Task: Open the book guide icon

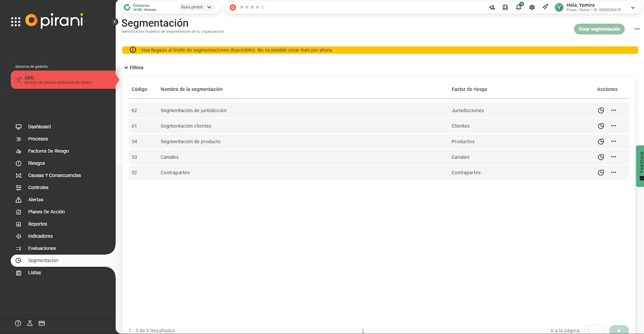Action: tap(505, 7)
